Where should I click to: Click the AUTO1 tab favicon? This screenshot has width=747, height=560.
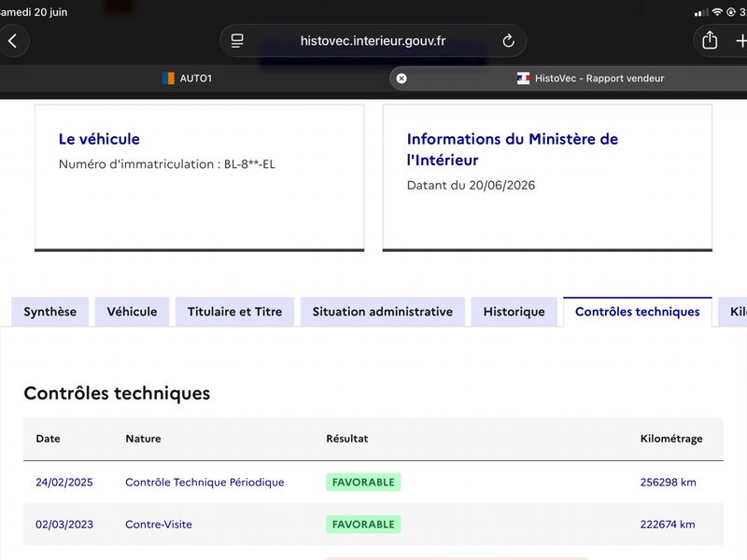pyautogui.click(x=168, y=78)
